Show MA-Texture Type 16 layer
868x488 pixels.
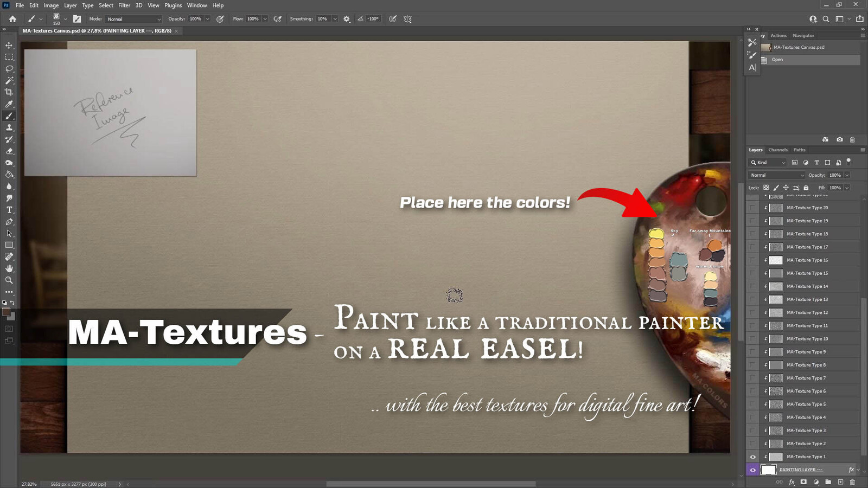pos(752,260)
